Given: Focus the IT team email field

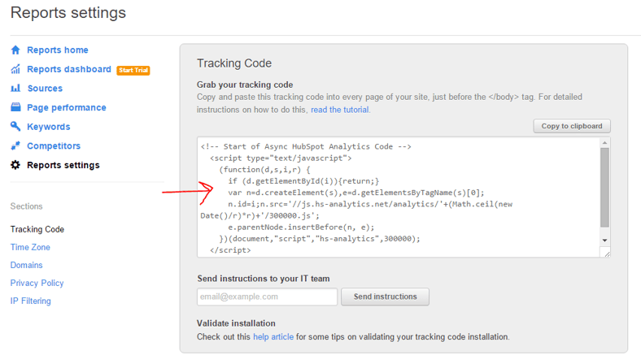Looking at the screenshot, I should click(x=268, y=297).
